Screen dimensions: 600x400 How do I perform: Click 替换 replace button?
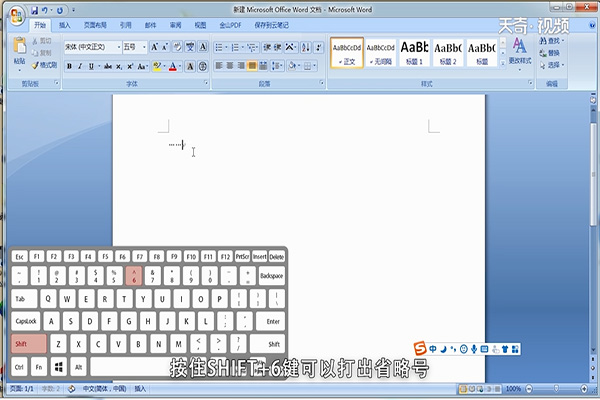[x=549, y=53]
